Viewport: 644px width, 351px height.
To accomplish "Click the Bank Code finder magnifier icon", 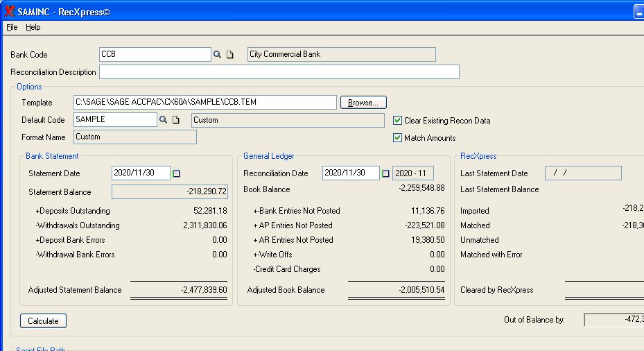I will (217, 55).
